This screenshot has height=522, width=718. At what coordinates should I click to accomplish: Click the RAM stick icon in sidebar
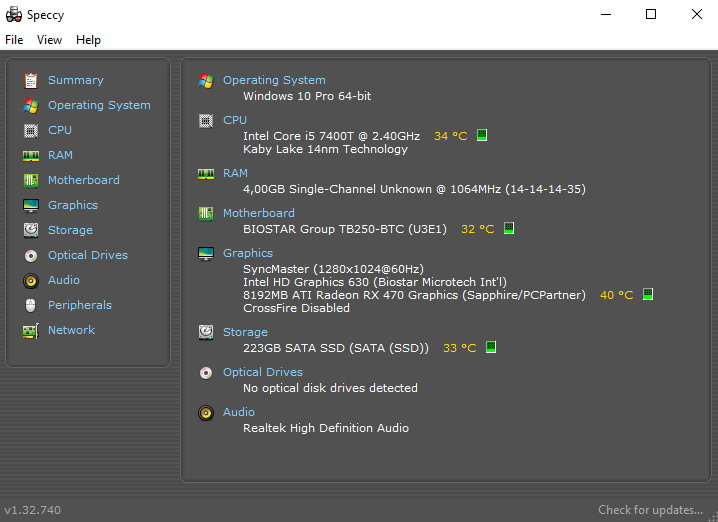[31, 156]
